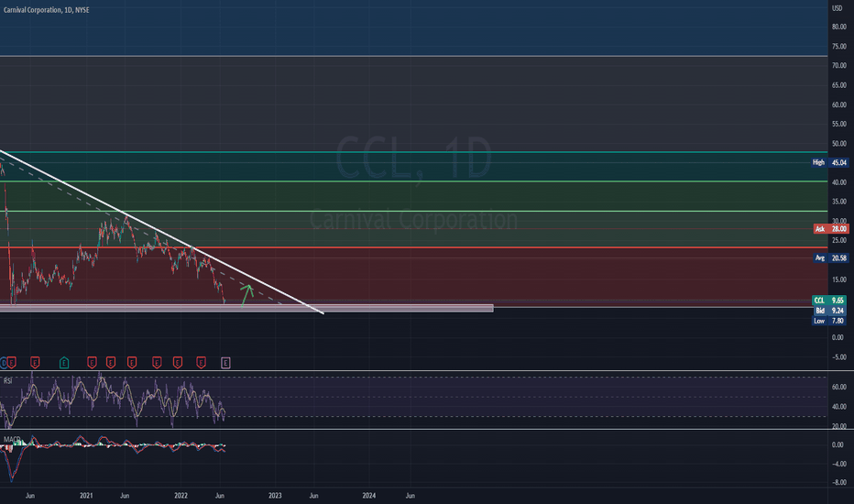
Task: Click 2023 on the time axis
Action: click(275, 495)
